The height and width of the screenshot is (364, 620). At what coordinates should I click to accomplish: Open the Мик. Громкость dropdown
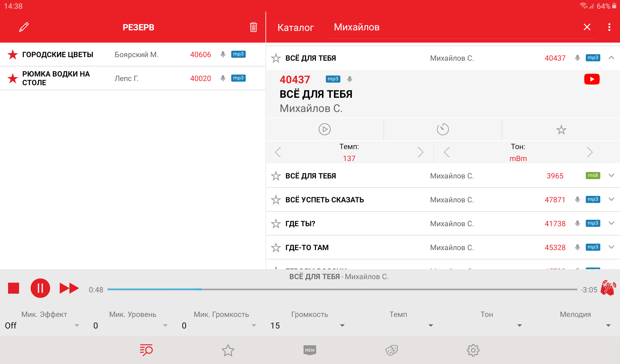click(x=219, y=326)
